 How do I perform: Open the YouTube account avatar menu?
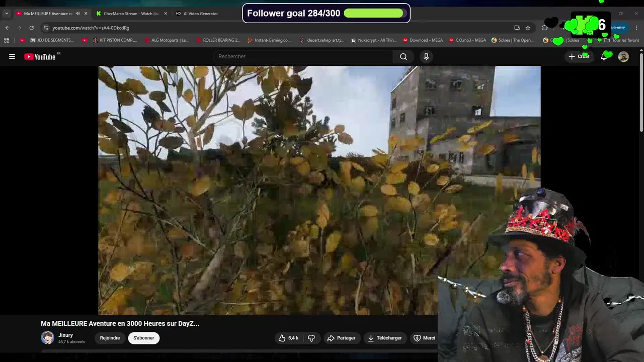623,57
